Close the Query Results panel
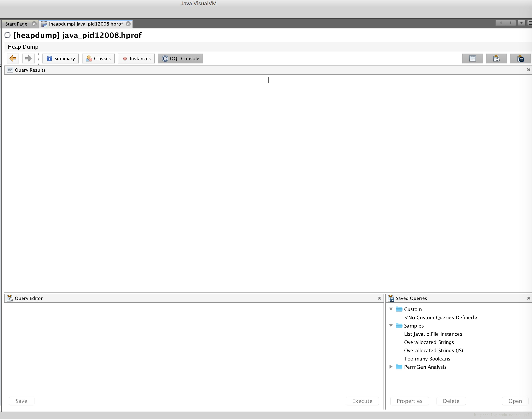 (x=528, y=70)
